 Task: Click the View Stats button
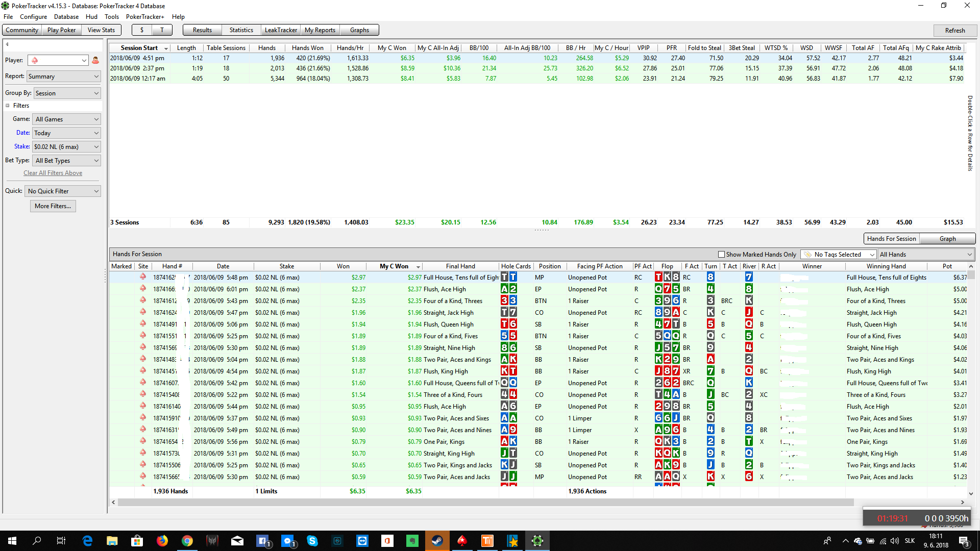coord(101,30)
